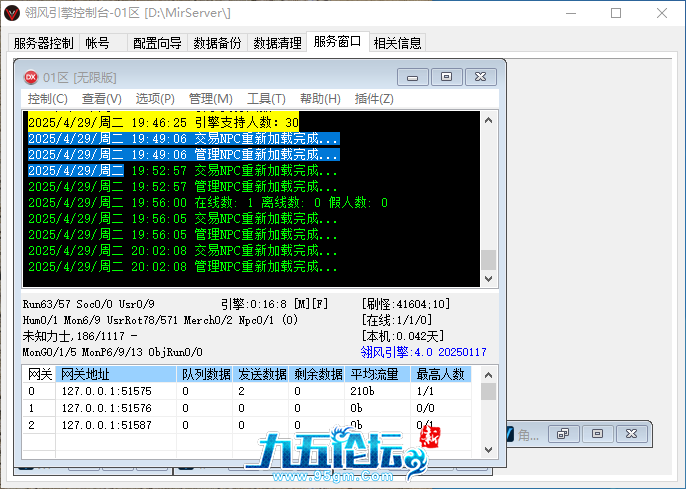
Task: Select gateway row 127.0.0.1:51587
Action: 247,425
